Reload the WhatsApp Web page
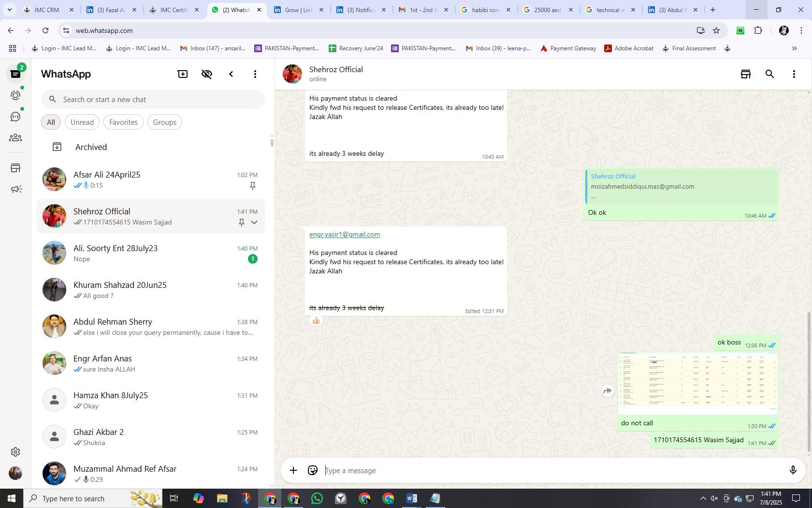Viewport: 812px width, 508px height. tap(45, 30)
